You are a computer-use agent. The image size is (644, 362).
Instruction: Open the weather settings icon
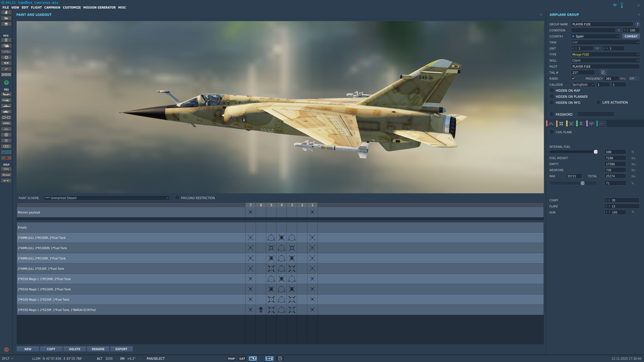6,46
